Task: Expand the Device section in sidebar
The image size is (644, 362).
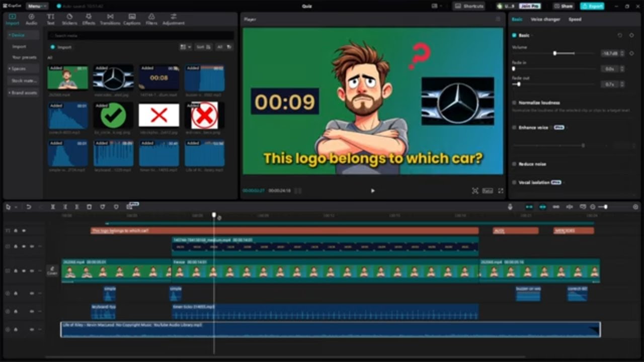Action: pos(23,35)
